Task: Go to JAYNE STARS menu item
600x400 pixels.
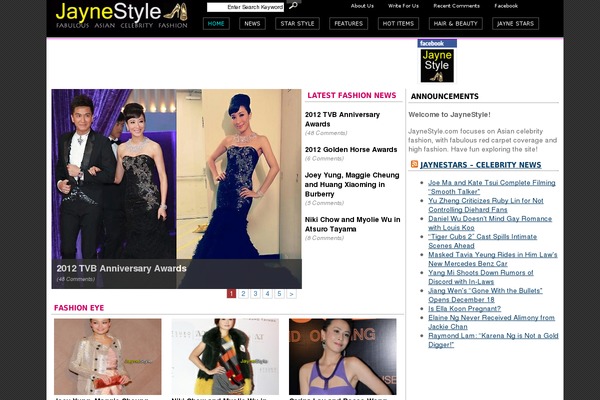Action: coord(515,23)
